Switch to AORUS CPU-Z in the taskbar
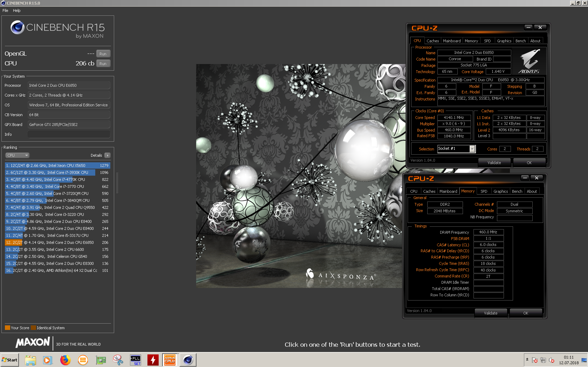The image size is (588, 367). 170,360
